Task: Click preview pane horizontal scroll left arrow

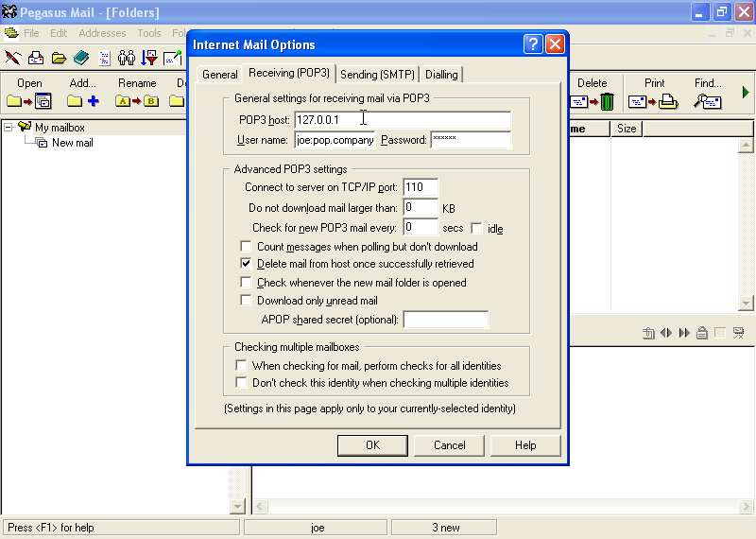Action: [260, 506]
